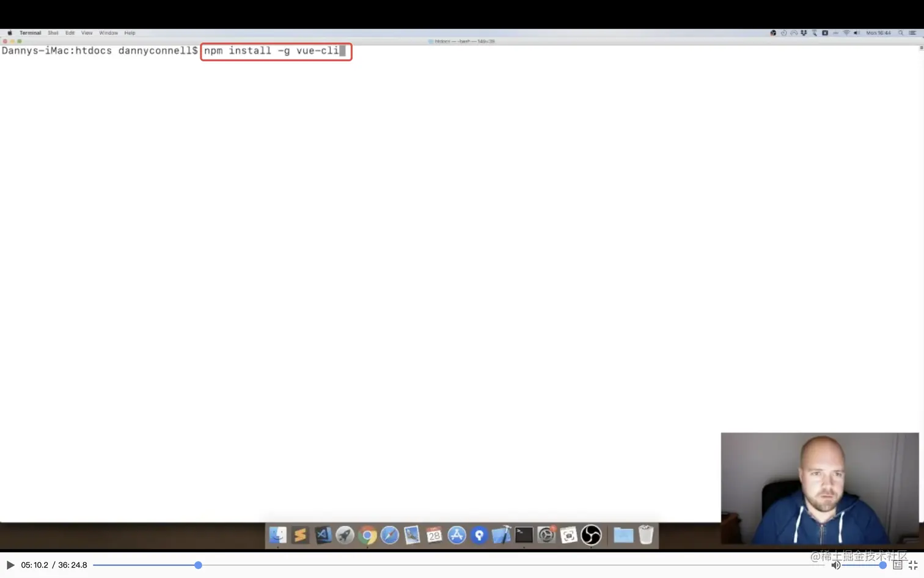Open the Terminal application menu

click(x=30, y=33)
